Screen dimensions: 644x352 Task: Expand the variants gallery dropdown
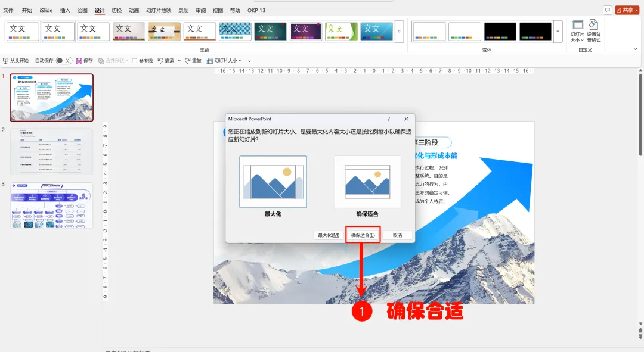click(558, 32)
